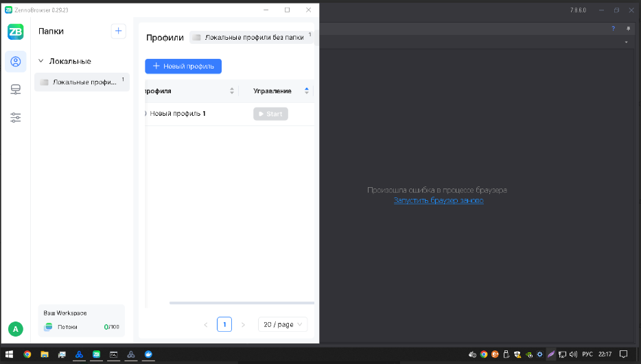Screen dimensions: 641x364
Task: Click the USB safely remove tray icon
Action: pyautogui.click(x=506, y=354)
